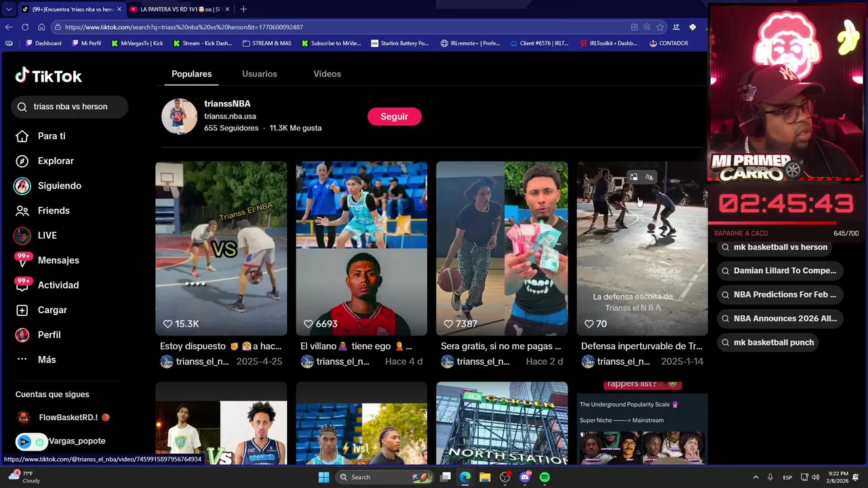Open Discord from the taskbar
Screen dimensions: 868x488
(525, 477)
